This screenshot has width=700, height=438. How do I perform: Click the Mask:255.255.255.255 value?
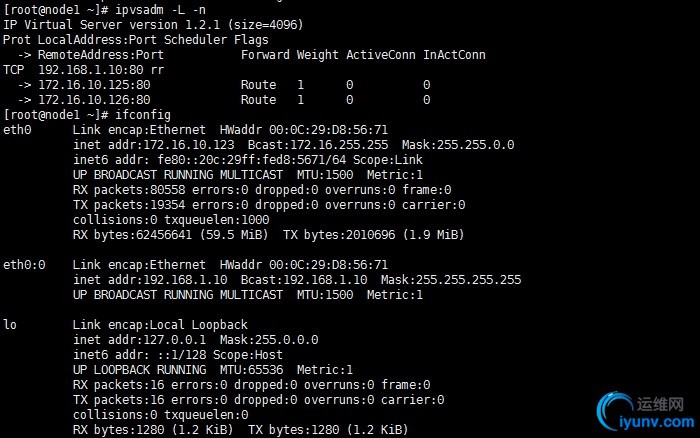451,280
